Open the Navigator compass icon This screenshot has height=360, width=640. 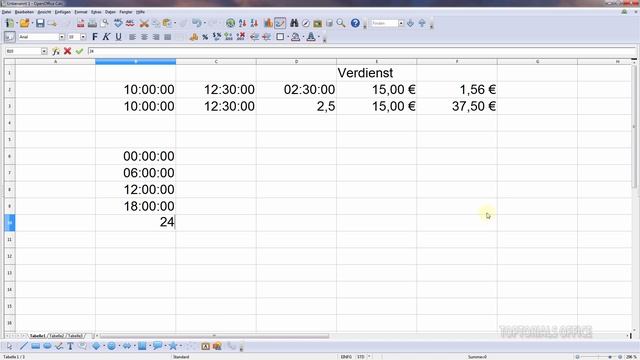tap(306, 23)
